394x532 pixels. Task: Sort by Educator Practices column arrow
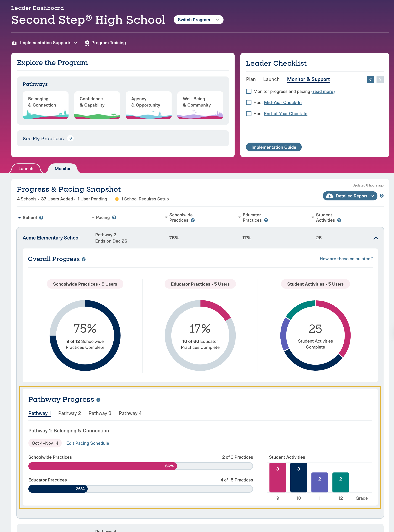[239, 217]
